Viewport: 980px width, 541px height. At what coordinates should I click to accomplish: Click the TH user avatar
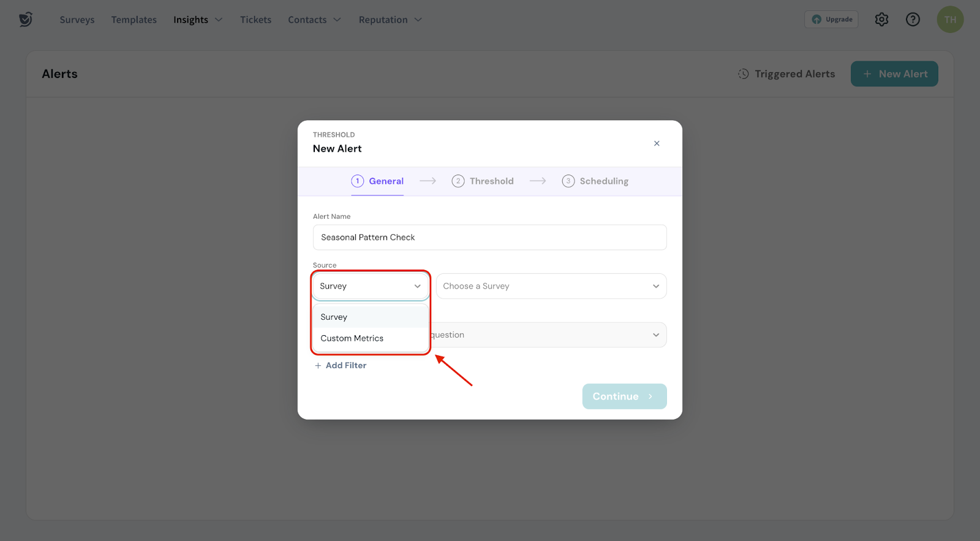click(949, 20)
